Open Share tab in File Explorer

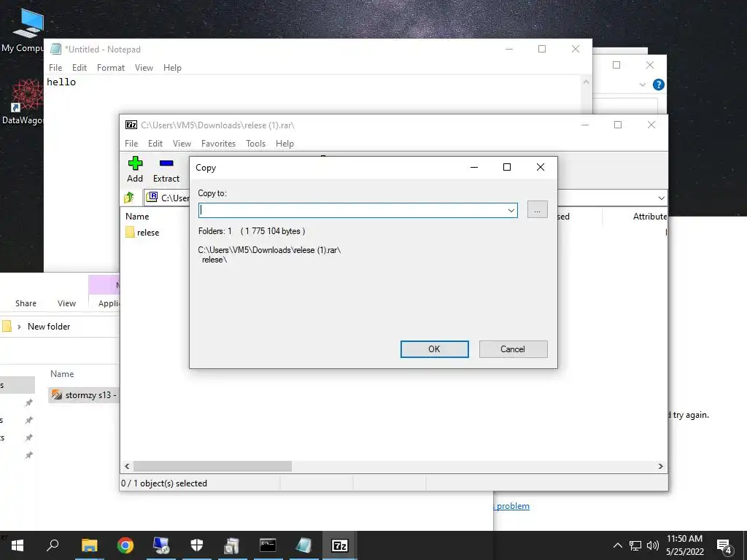[x=26, y=303]
